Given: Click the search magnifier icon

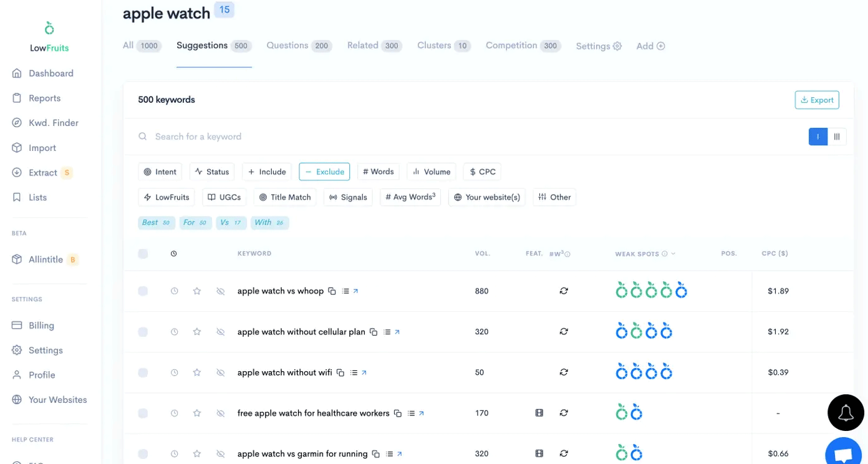Looking at the screenshot, I should 143,137.
